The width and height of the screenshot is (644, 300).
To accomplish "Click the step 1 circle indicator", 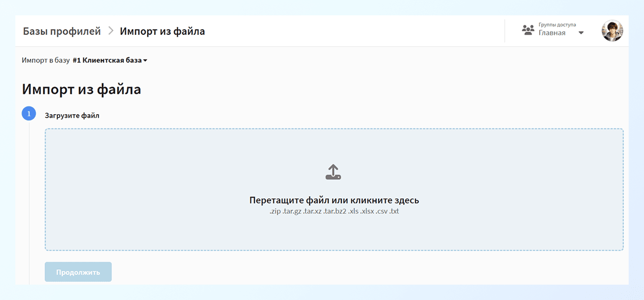I will coord(29,113).
